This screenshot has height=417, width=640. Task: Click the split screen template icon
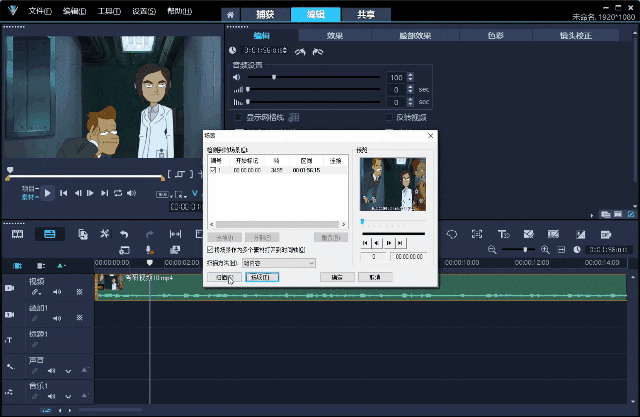[x=529, y=234]
